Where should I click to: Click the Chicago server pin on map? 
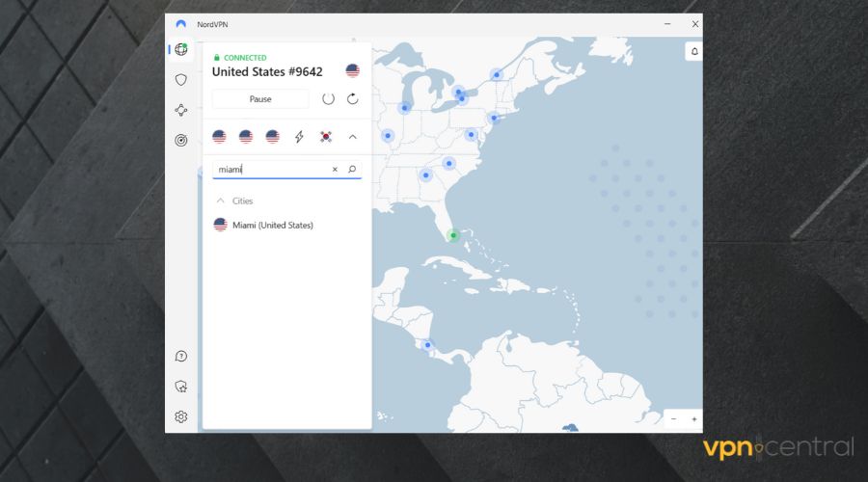coord(405,108)
